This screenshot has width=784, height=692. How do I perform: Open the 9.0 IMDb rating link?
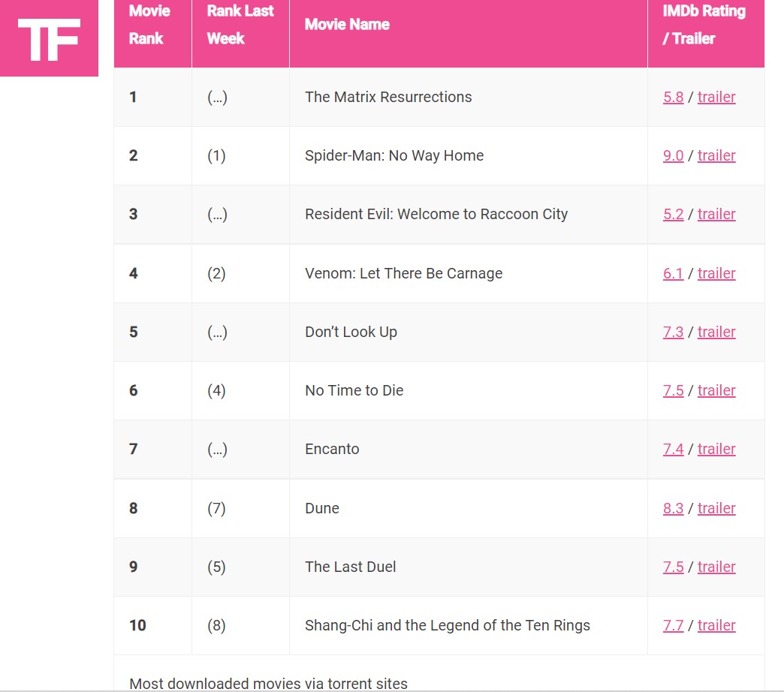pos(673,155)
